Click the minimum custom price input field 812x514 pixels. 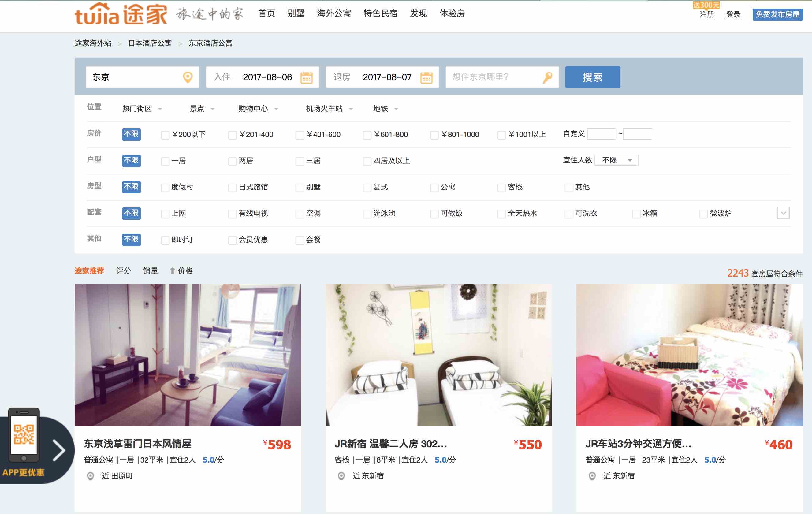tap(601, 134)
